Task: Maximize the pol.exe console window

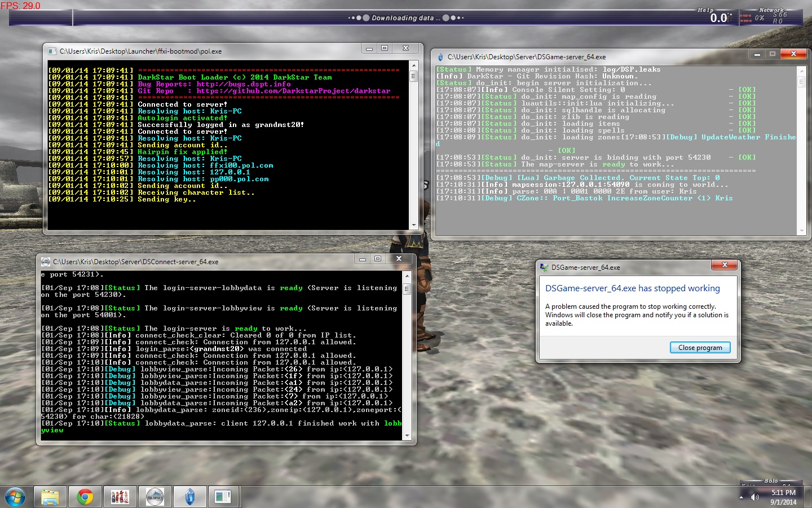Action: click(385, 49)
